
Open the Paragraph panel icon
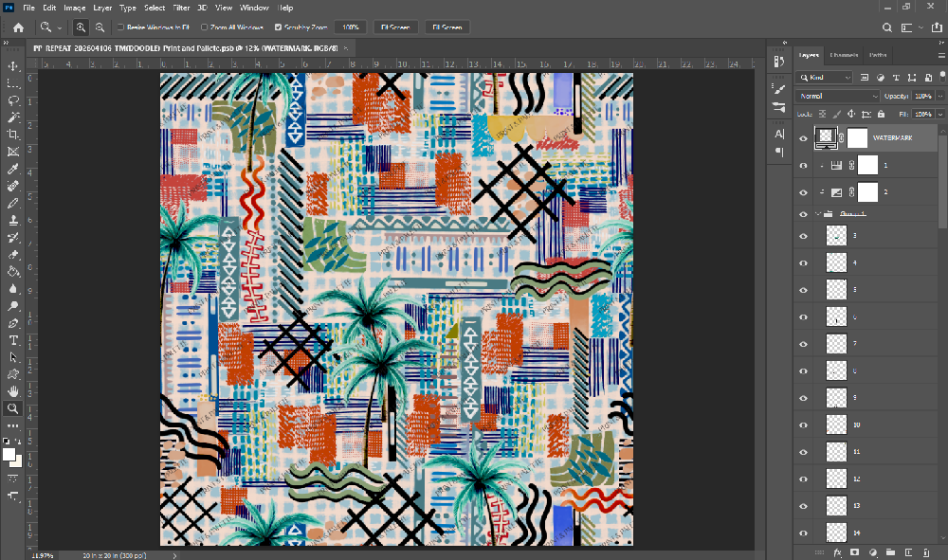779,152
